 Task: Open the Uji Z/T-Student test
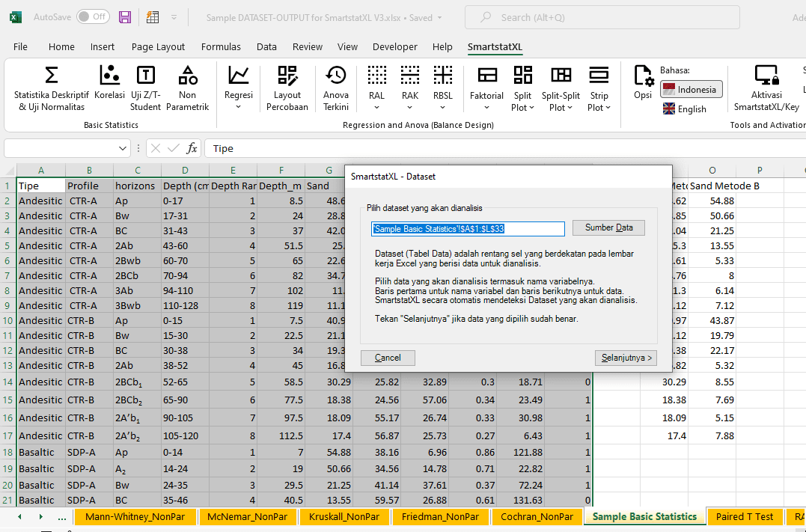pos(145,88)
